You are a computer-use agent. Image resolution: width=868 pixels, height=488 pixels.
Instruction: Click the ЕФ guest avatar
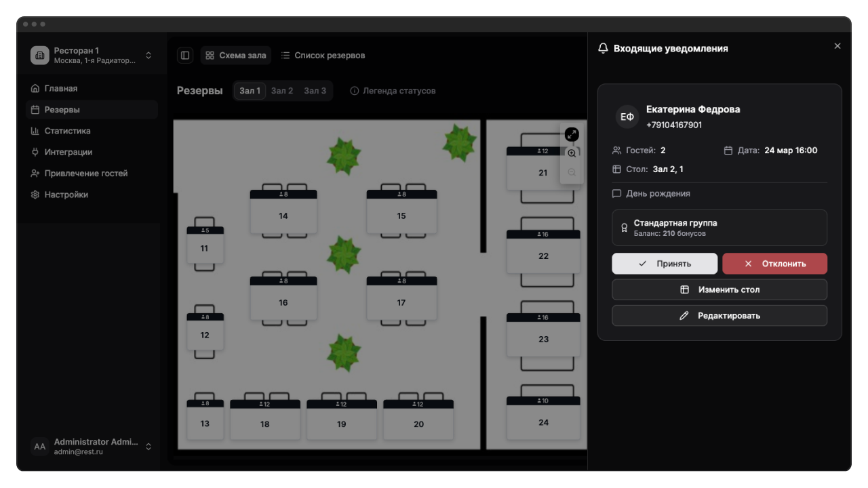tap(627, 117)
